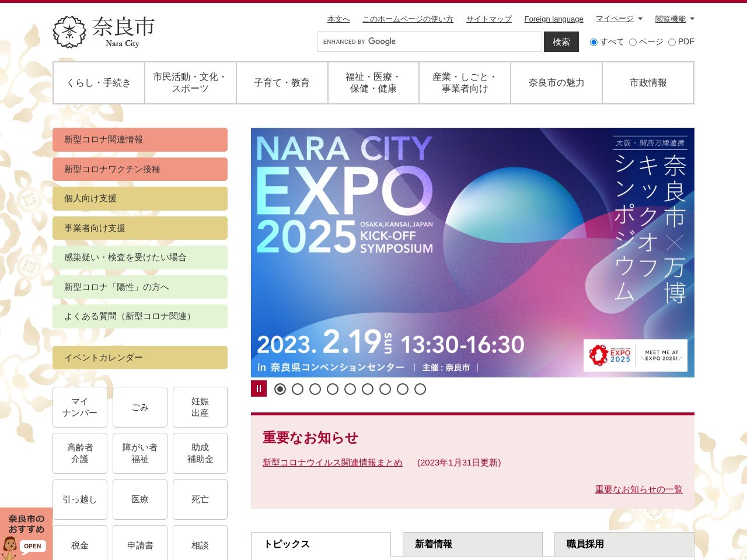The width and height of the screenshot is (747, 560).
Task: Select the fifth slideshow indicator dot
Action: click(350, 389)
